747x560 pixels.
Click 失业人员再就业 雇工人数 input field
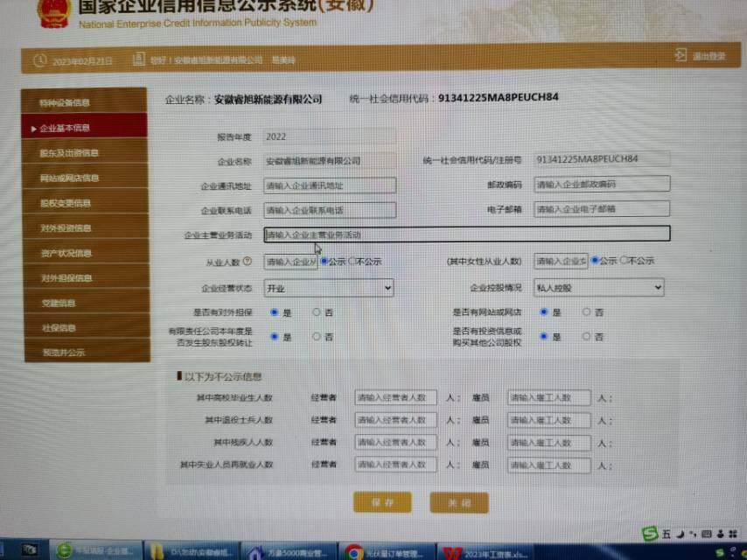549,465
